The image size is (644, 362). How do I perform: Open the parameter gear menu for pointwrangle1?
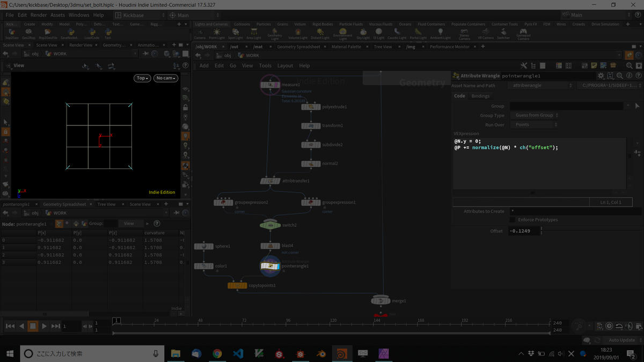(601, 76)
